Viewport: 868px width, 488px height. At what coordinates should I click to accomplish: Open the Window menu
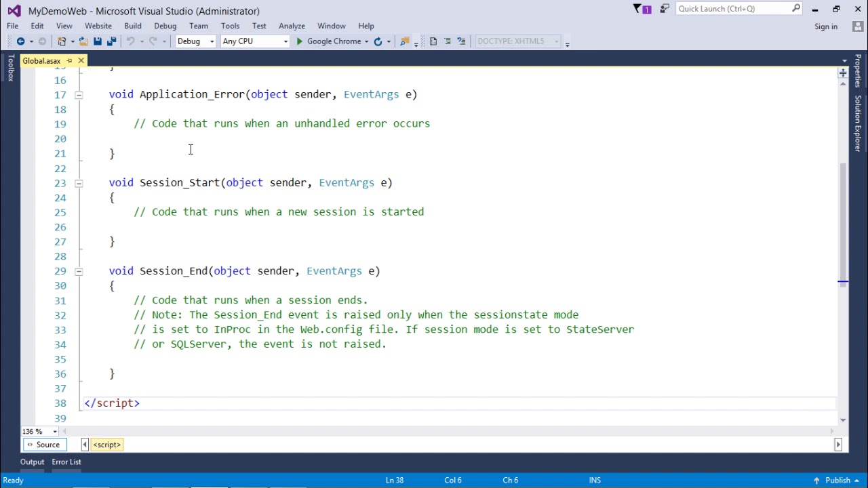(x=332, y=26)
